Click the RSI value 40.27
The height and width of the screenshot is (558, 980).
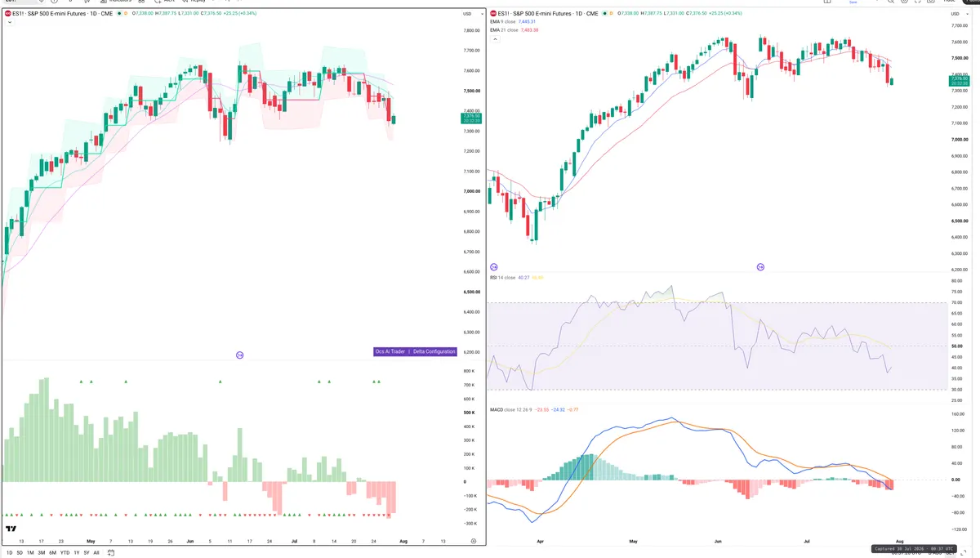(x=523, y=278)
